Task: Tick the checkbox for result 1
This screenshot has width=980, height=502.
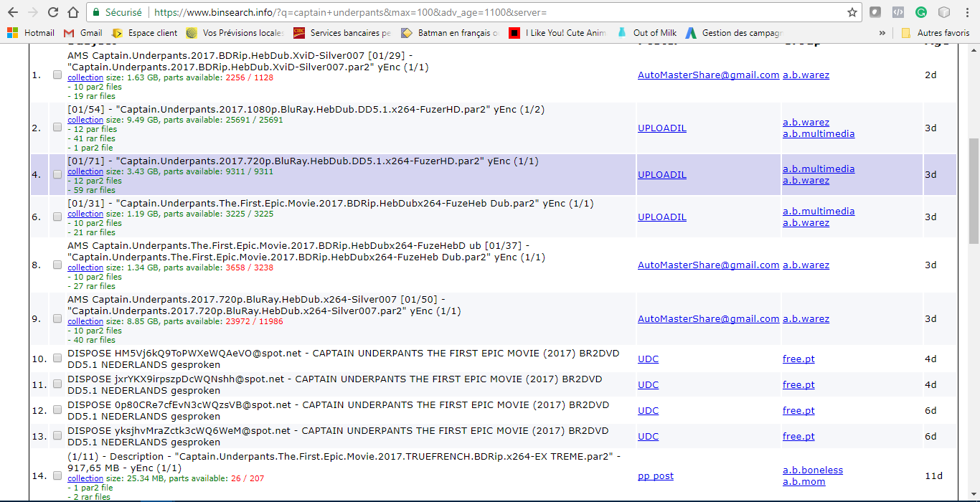Action: pyautogui.click(x=57, y=75)
